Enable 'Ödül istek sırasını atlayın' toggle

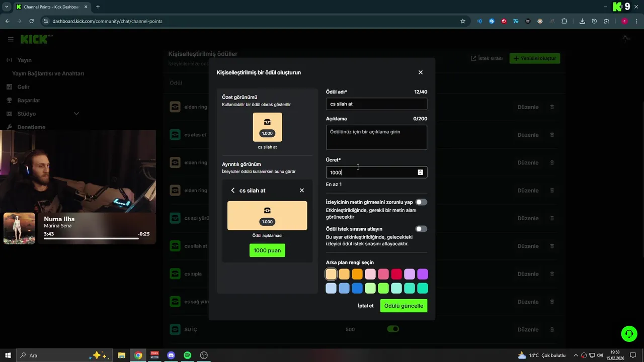pos(421,229)
